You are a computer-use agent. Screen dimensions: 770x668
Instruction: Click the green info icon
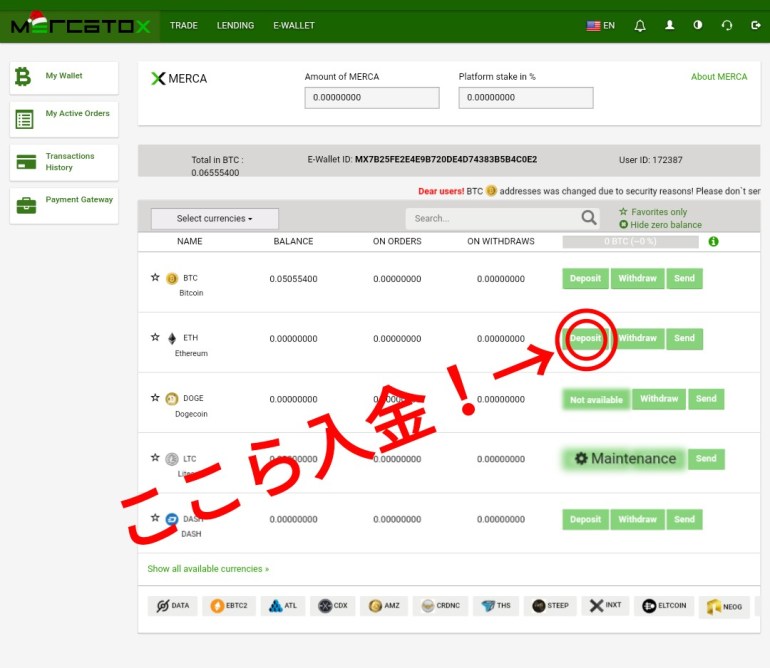tap(713, 242)
